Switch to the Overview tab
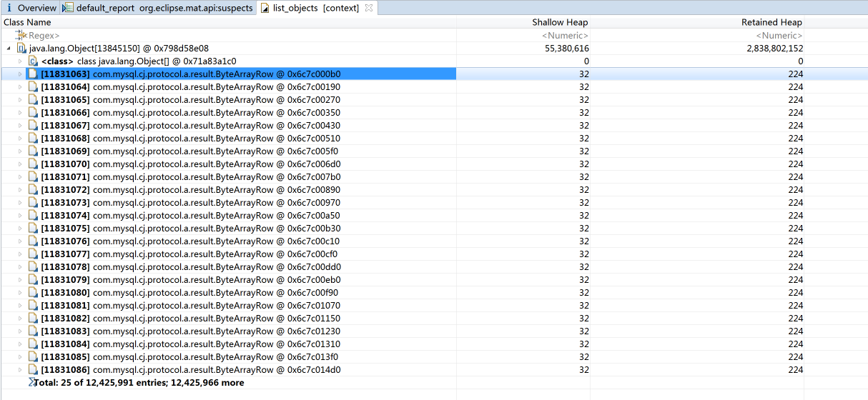The width and height of the screenshot is (868, 400). (x=36, y=8)
